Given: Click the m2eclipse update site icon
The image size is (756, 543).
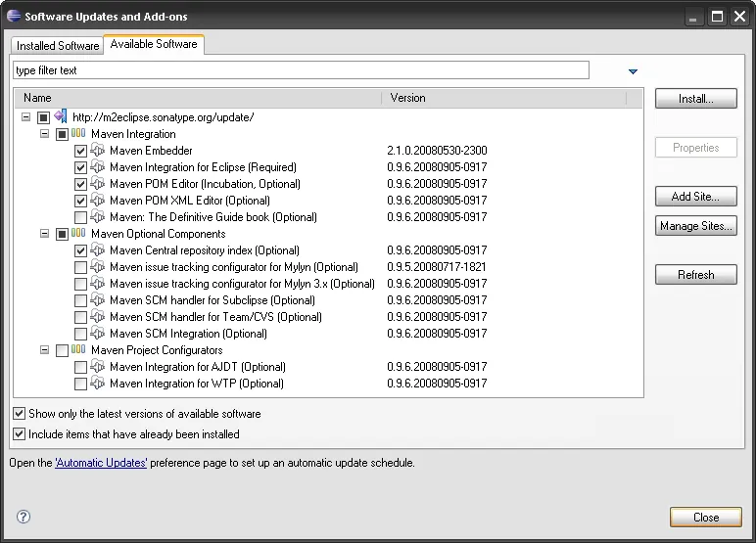Looking at the screenshot, I should pyautogui.click(x=61, y=116).
